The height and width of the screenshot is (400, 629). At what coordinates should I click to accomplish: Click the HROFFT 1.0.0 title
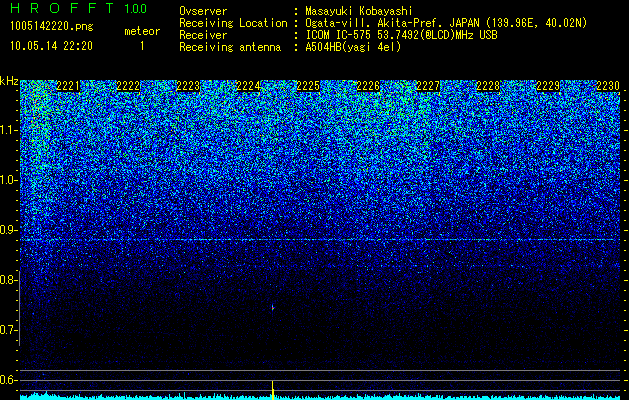coord(79,8)
